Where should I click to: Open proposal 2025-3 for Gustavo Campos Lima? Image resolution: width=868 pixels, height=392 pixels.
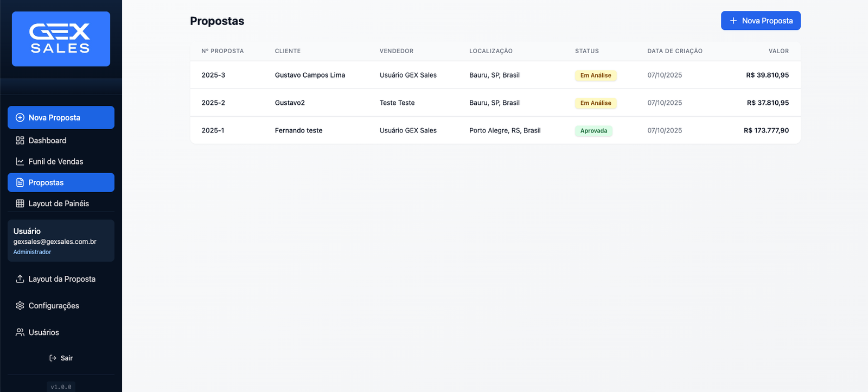(x=310, y=75)
